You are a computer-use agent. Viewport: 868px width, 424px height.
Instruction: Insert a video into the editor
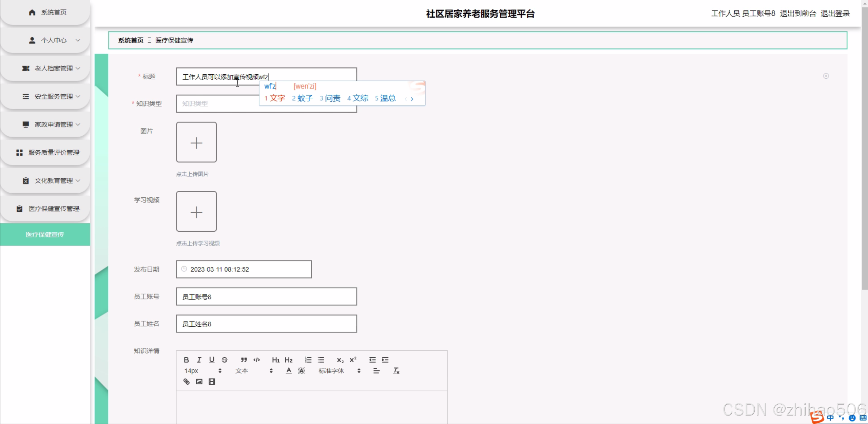(x=212, y=382)
